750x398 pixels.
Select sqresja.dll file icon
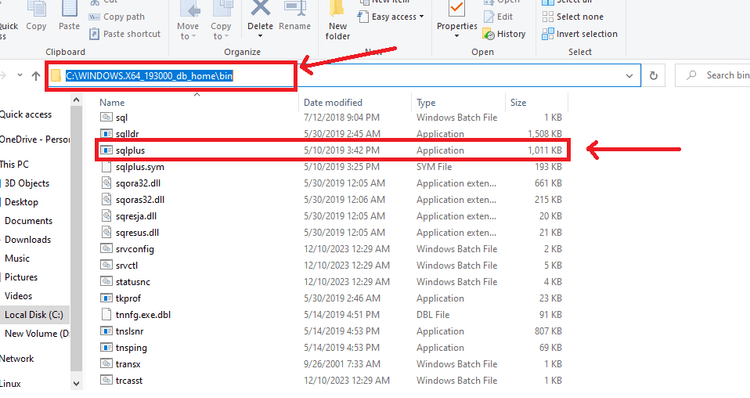[x=106, y=216]
